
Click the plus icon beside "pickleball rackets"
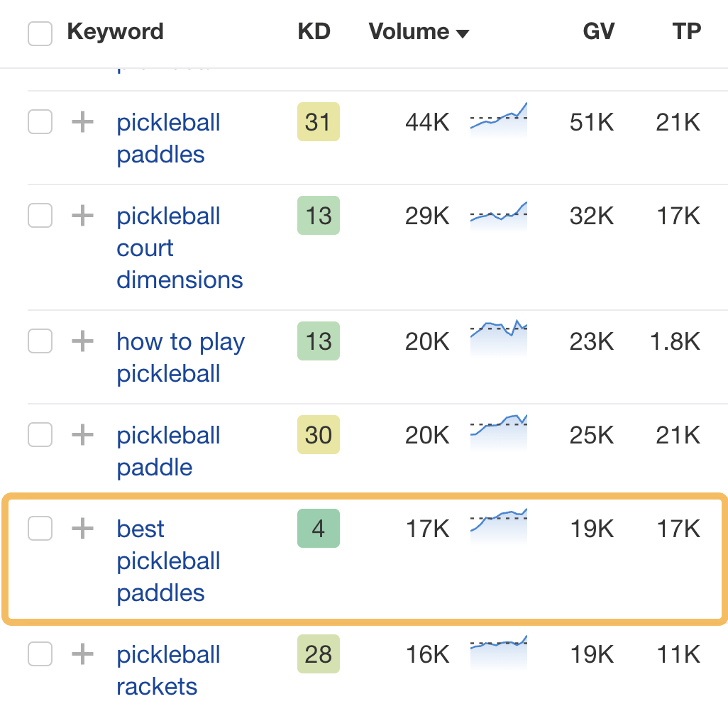pos(82,654)
